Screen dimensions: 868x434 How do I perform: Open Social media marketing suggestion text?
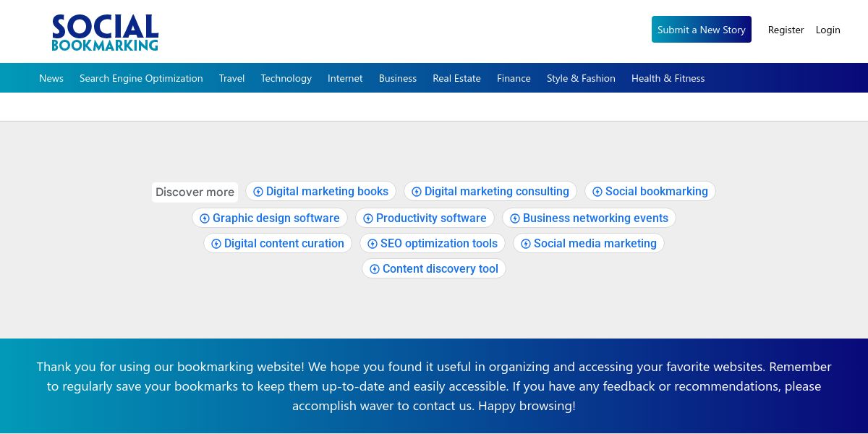point(595,244)
